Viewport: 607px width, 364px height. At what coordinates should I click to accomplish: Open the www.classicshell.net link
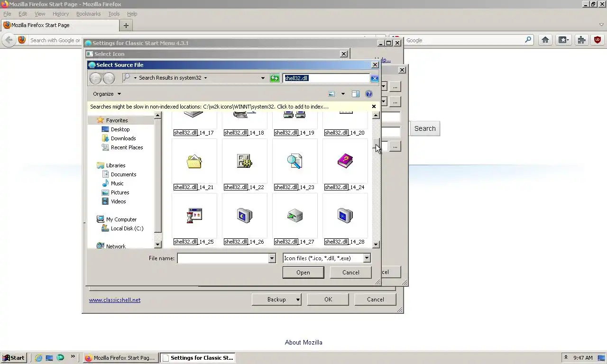pyautogui.click(x=115, y=300)
